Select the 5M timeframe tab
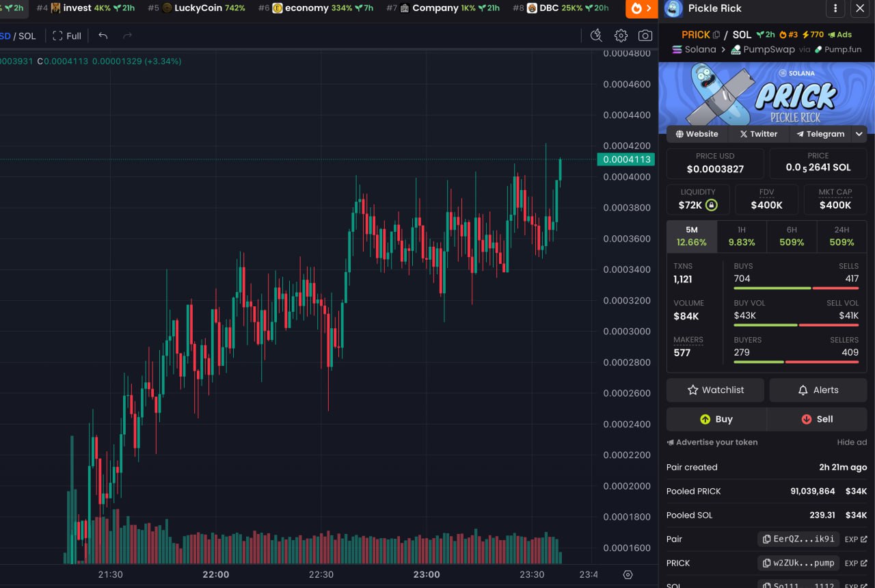This screenshot has height=588, width=875. (x=692, y=237)
